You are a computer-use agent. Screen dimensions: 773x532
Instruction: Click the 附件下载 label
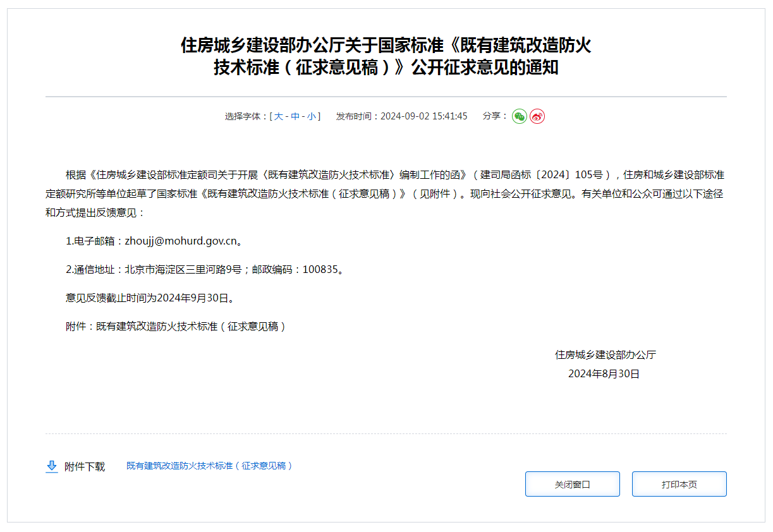pyautogui.click(x=85, y=466)
